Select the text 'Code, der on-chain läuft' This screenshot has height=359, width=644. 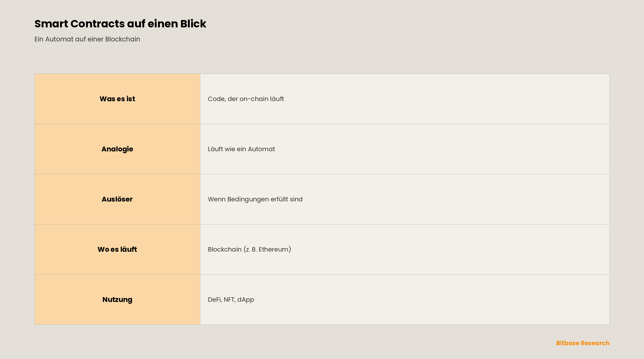click(x=246, y=99)
